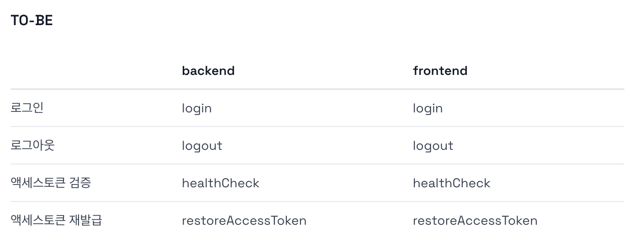Click the divider line under the table header

pos(317,89)
